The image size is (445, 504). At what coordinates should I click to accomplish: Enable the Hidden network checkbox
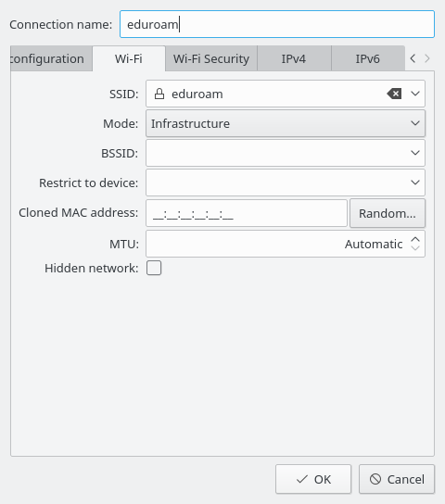click(154, 268)
